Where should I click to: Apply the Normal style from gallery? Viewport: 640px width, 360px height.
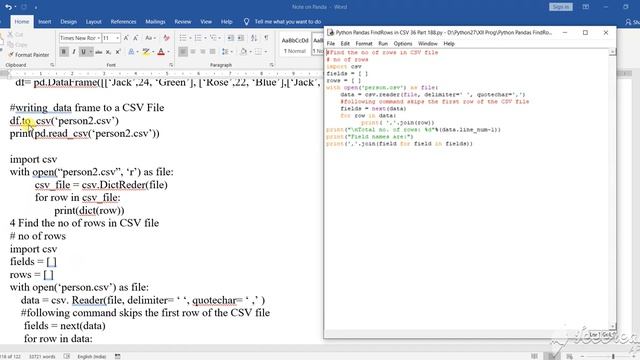pyautogui.click(x=295, y=45)
